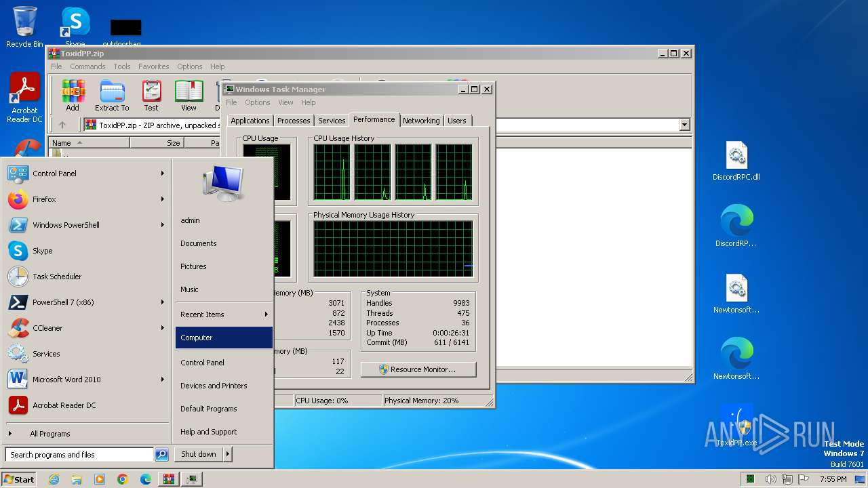Expand CCleaner jump list arrow

click(x=163, y=328)
